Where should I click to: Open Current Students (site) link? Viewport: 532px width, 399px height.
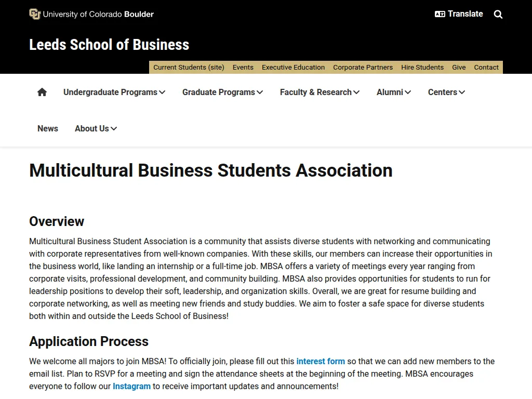[189, 67]
